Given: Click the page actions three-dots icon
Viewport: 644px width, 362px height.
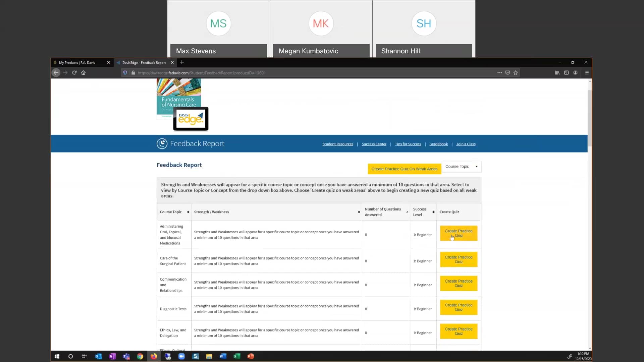Looking at the screenshot, I should tap(499, 73).
